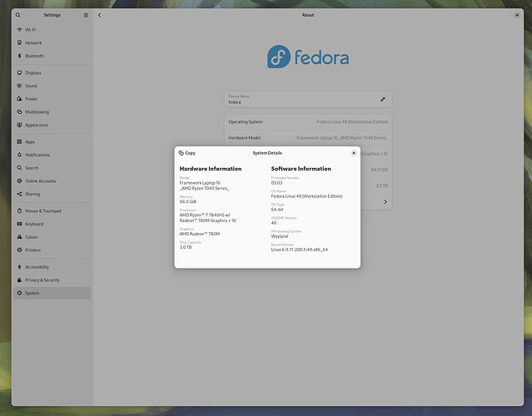Select Privacy & Security entry
The height and width of the screenshot is (416, 532).
coord(52,280)
